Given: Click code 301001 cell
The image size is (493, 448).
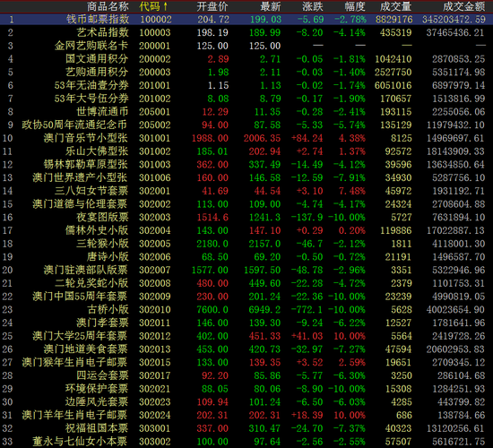Looking at the screenshot, I should [x=155, y=138].
